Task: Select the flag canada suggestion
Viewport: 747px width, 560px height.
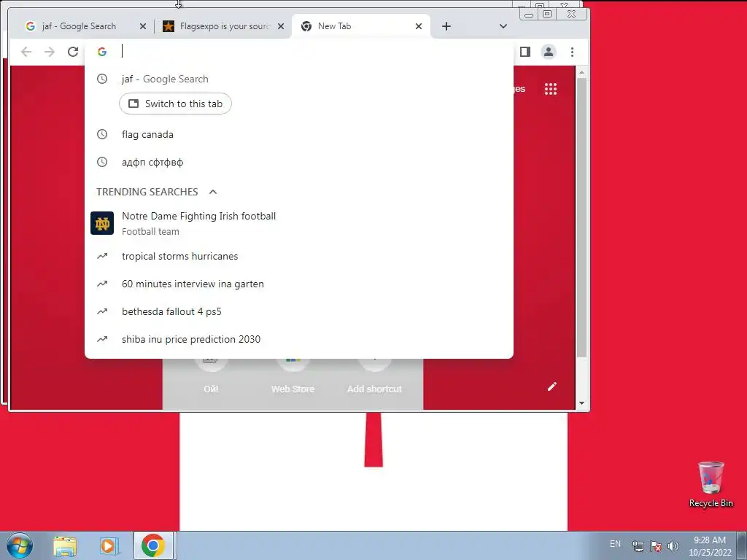Action: pyautogui.click(x=298, y=134)
